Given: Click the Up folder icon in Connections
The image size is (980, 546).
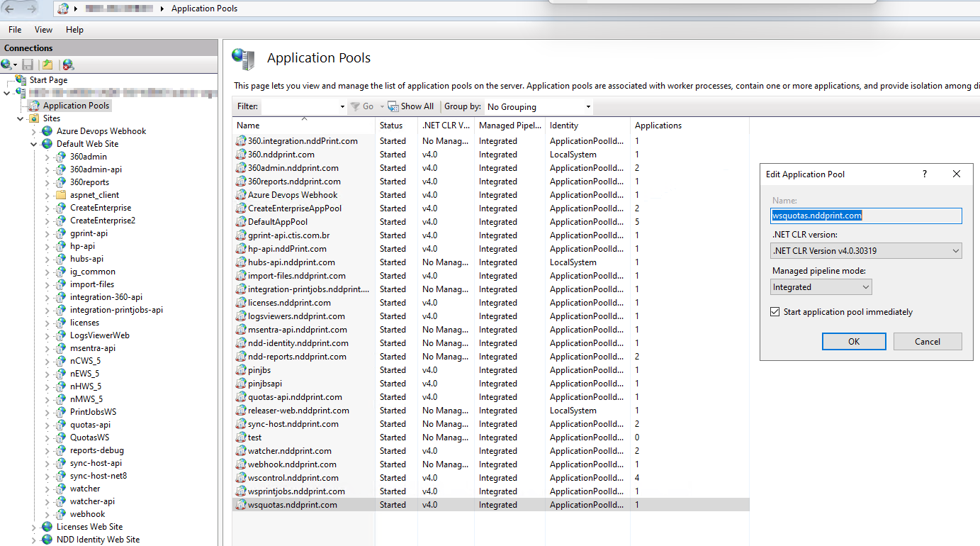Looking at the screenshot, I should point(47,65).
